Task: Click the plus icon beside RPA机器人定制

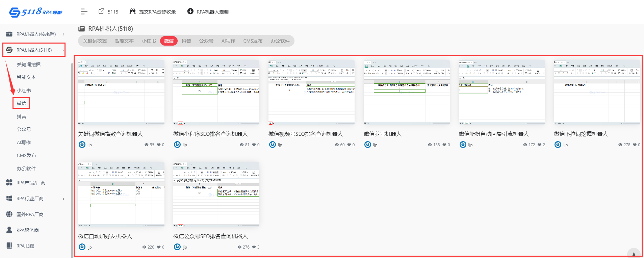Action: pyautogui.click(x=190, y=11)
